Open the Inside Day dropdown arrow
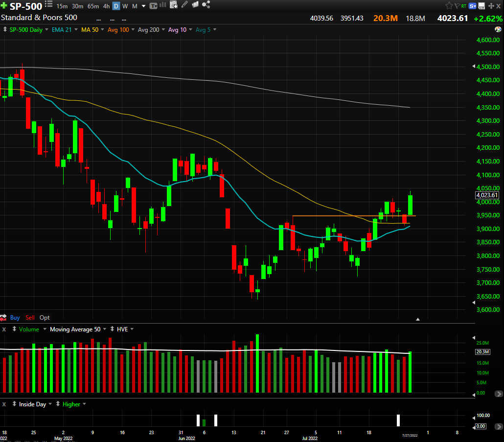The image size is (504, 442). click(x=50, y=404)
